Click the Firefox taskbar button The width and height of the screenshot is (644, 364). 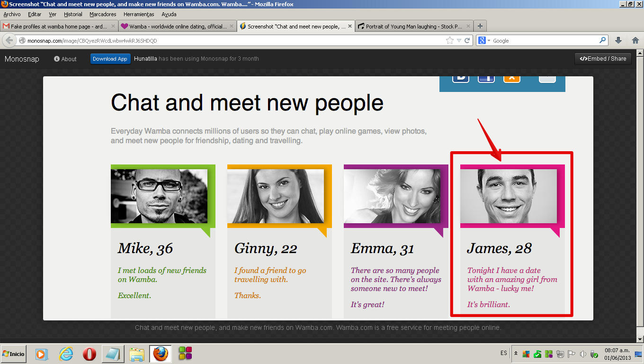pyautogui.click(x=161, y=354)
